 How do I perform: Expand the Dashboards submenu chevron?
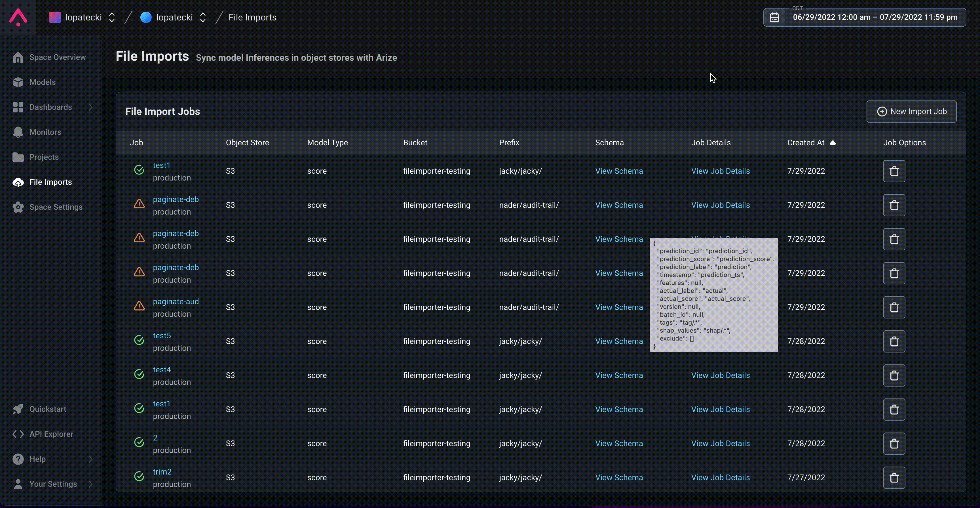coord(90,107)
